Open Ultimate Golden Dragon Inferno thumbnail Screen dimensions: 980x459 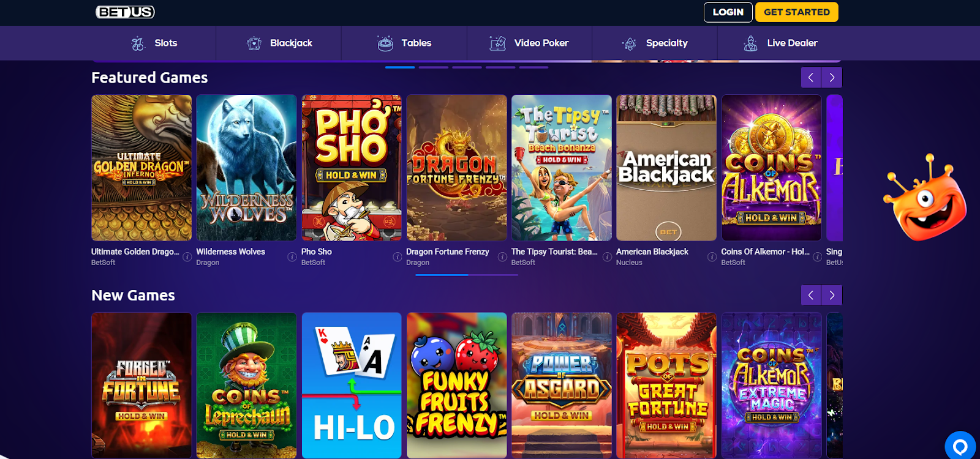pyautogui.click(x=141, y=168)
